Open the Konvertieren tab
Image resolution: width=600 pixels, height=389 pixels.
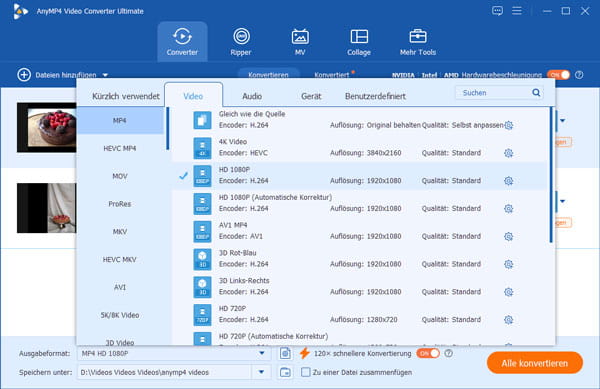coord(268,75)
